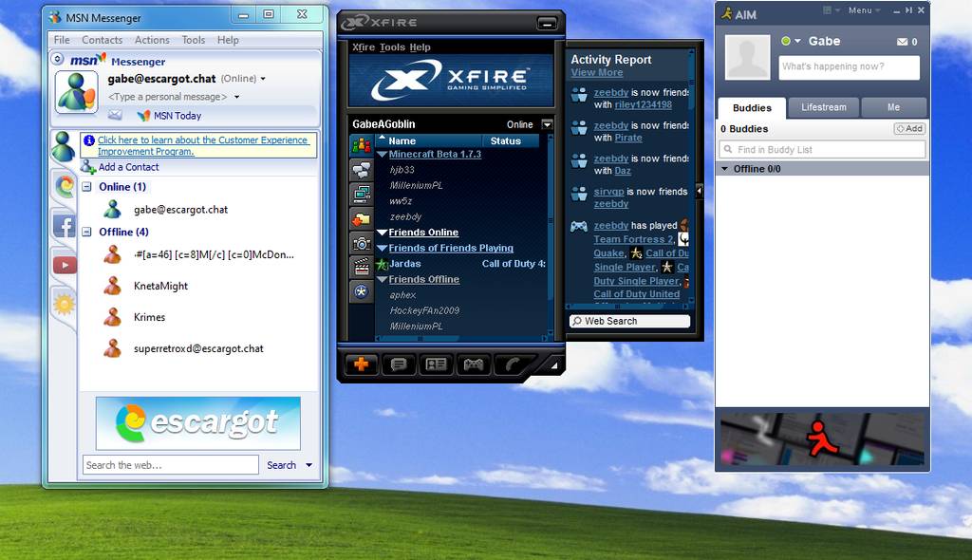Image resolution: width=972 pixels, height=560 pixels.
Task: Click MSN email envelope icon
Action: (115, 115)
